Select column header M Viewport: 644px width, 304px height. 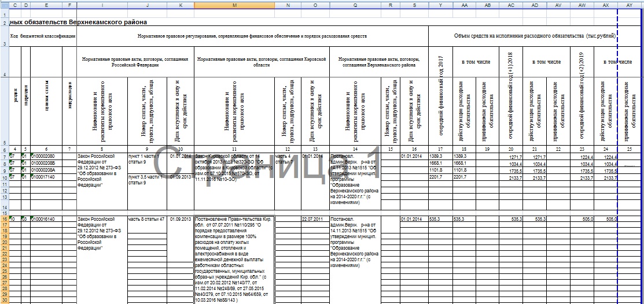point(234,5)
